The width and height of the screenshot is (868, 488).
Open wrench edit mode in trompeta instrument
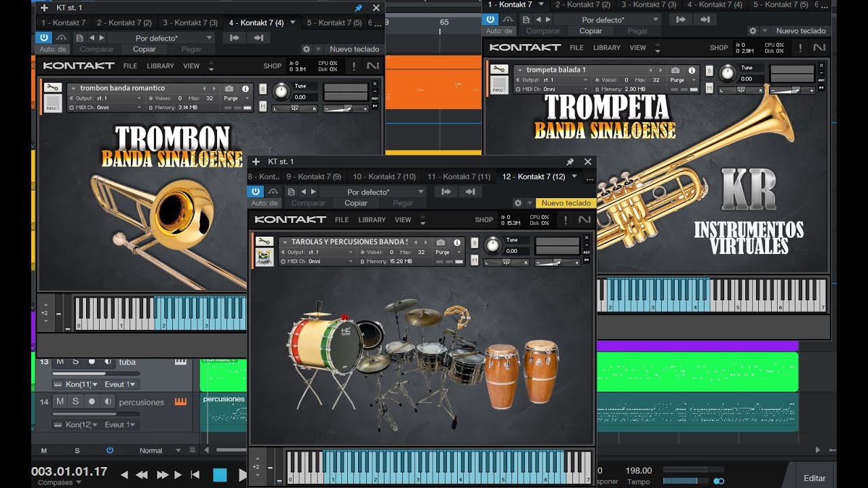[x=498, y=69]
